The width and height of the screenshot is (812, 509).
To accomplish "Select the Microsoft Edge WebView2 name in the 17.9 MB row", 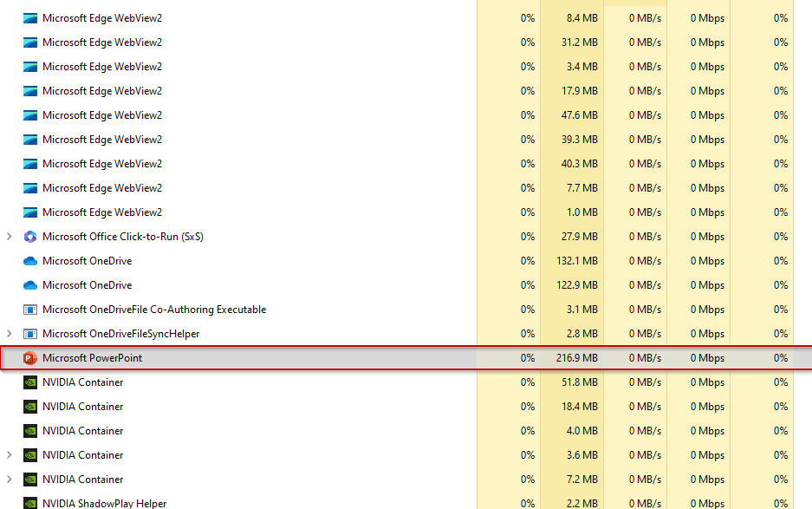I will click(102, 91).
